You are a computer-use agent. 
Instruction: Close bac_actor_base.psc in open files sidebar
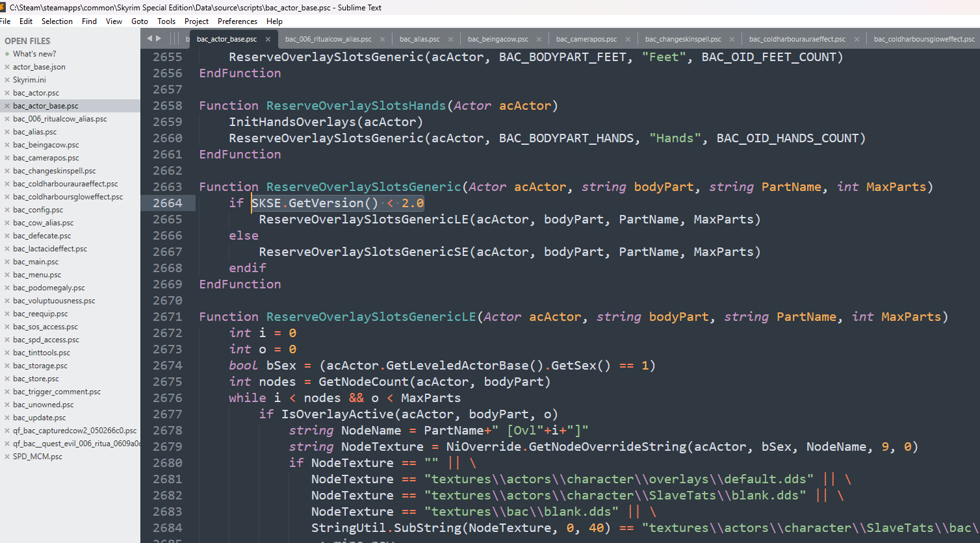(7, 106)
